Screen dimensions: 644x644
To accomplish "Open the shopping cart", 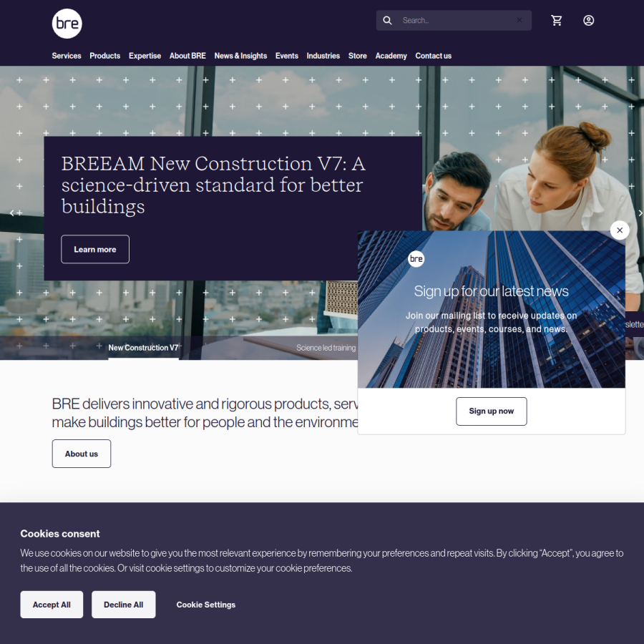I will point(557,20).
